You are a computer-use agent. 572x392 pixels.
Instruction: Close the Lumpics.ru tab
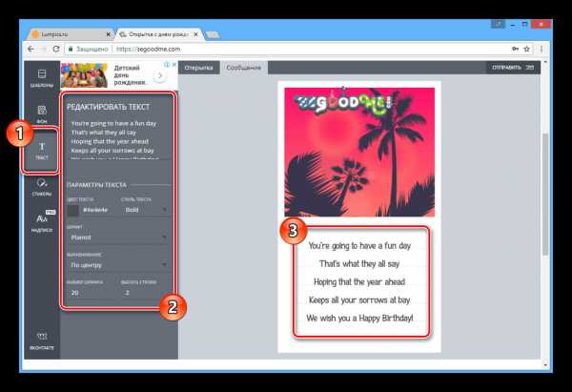[109, 34]
